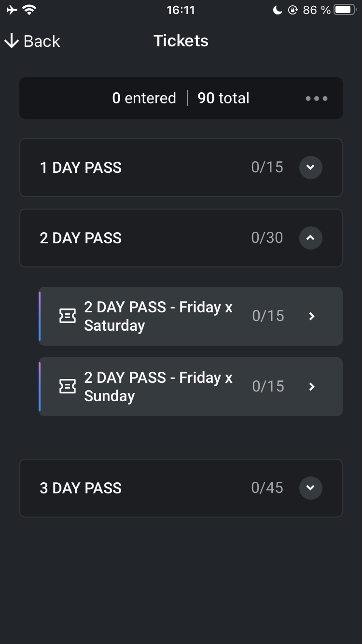This screenshot has width=362, height=644.
Task: Expand the 3 DAY PASS chevron
Action: point(311,488)
